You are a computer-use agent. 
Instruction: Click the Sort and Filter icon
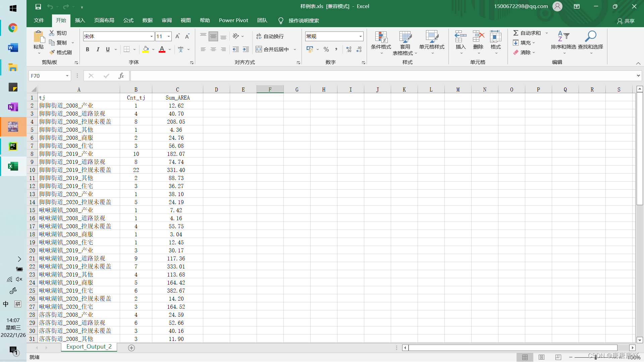(563, 36)
